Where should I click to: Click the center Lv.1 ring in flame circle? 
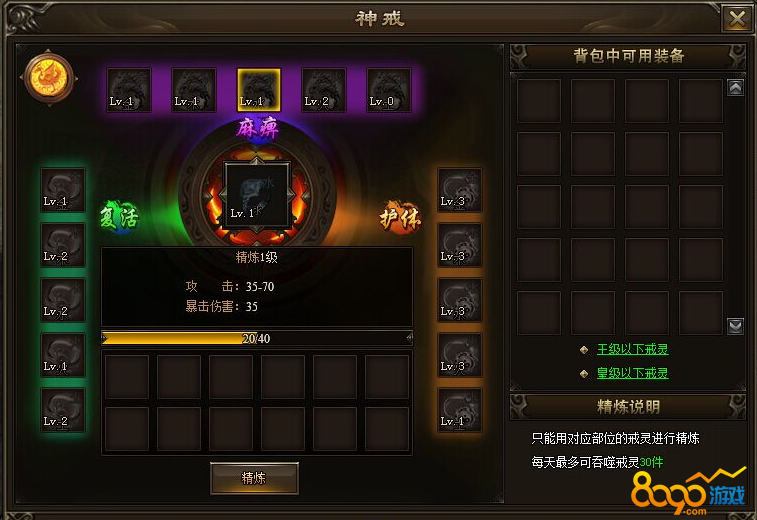pos(256,195)
